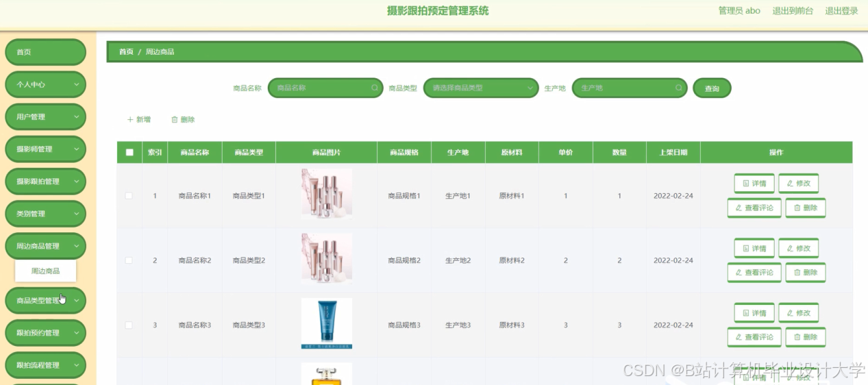Click 管理员 abo user label

(x=739, y=11)
